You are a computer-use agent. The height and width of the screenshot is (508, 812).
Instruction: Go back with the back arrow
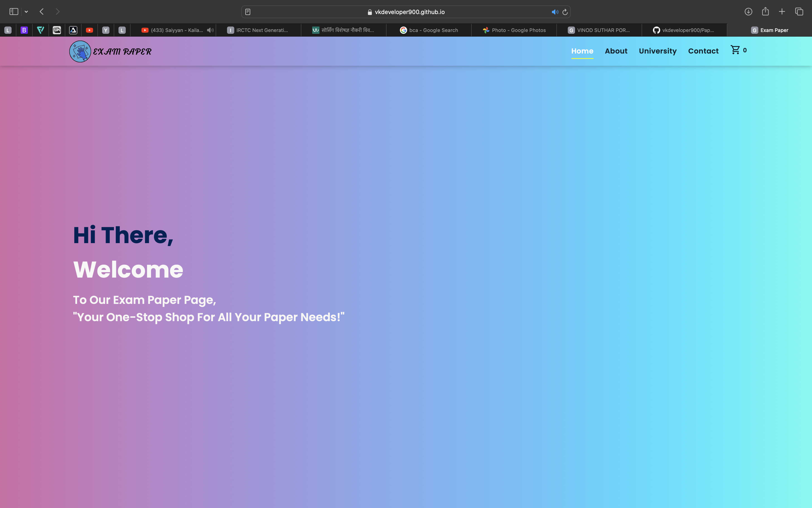[x=42, y=12]
